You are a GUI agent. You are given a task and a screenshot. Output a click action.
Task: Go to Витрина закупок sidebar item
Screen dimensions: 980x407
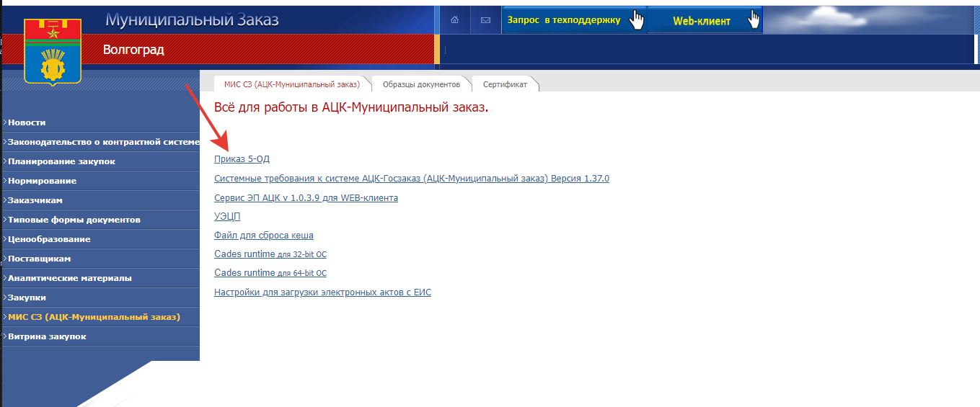point(47,336)
